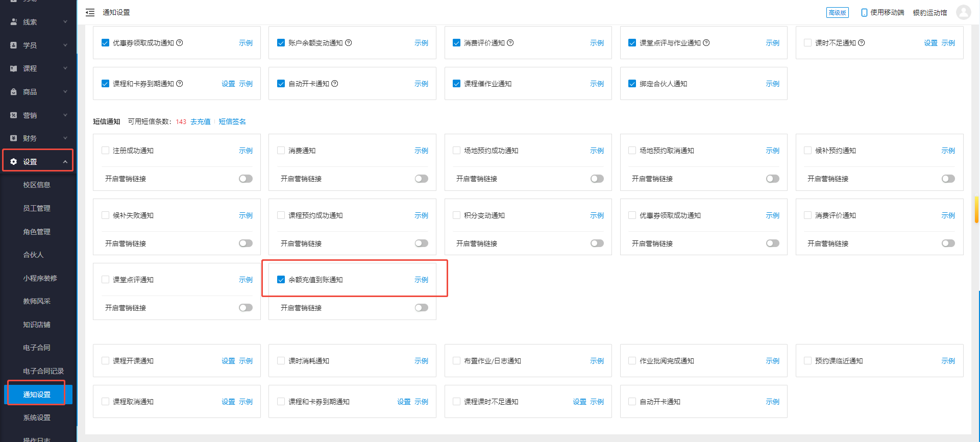View 示例 for 余额充值到账通知
The image size is (980, 442).
[421, 280]
